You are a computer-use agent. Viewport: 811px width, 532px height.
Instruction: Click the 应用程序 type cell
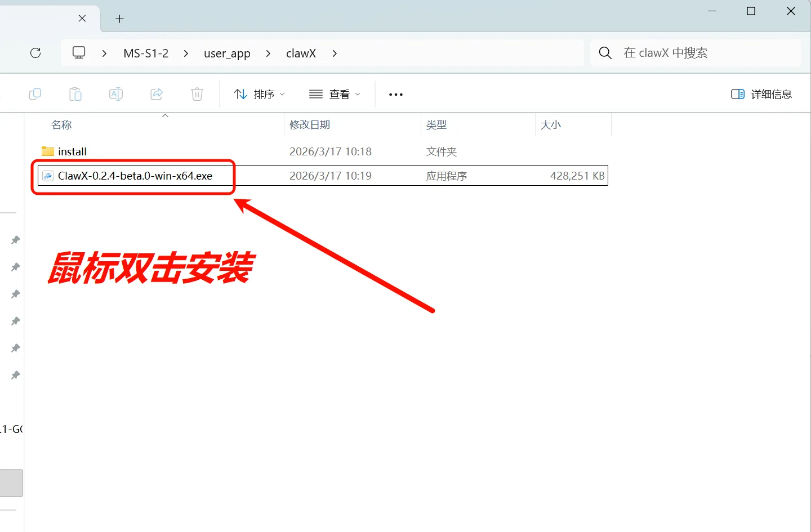(x=447, y=176)
